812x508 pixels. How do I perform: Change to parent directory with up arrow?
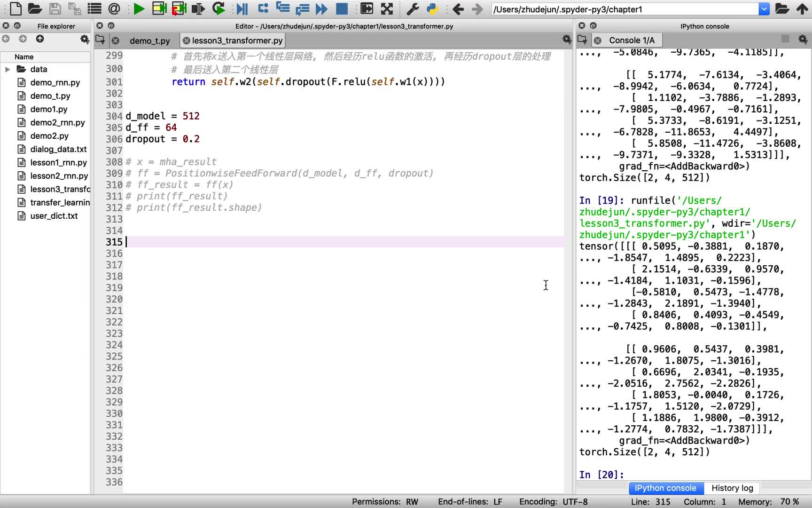coord(802,8)
